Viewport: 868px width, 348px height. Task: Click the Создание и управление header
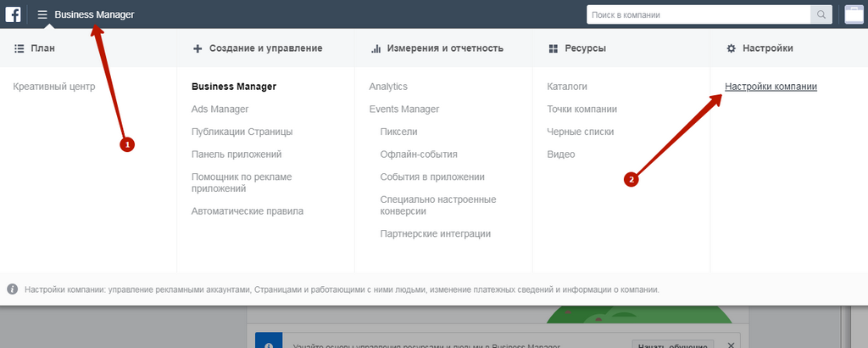[265, 48]
